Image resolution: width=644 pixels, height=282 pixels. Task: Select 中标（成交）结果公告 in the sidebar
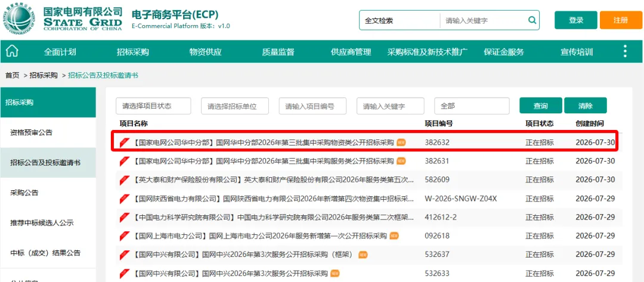pos(48,253)
